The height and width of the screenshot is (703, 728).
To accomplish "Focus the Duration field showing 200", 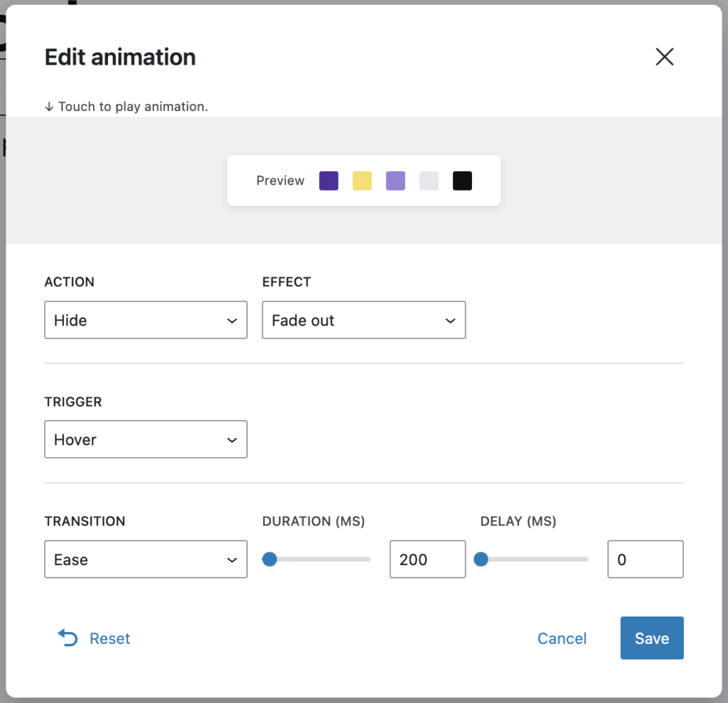I will pyautogui.click(x=427, y=559).
